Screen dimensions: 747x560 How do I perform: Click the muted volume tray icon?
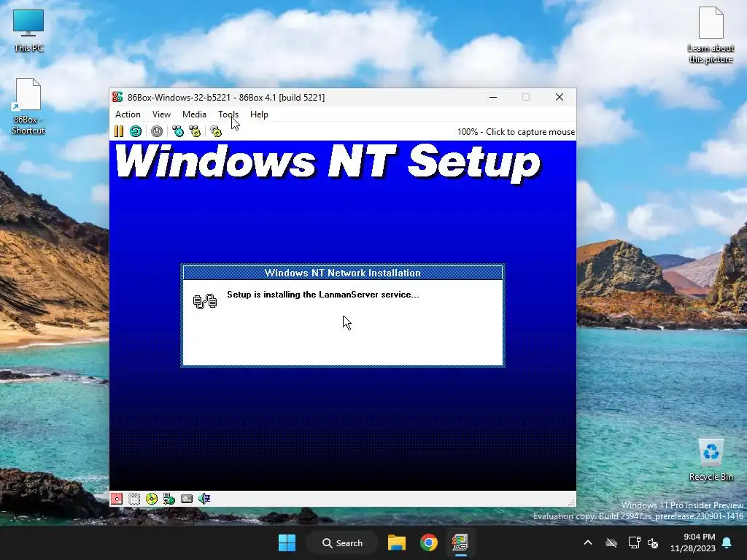653,542
